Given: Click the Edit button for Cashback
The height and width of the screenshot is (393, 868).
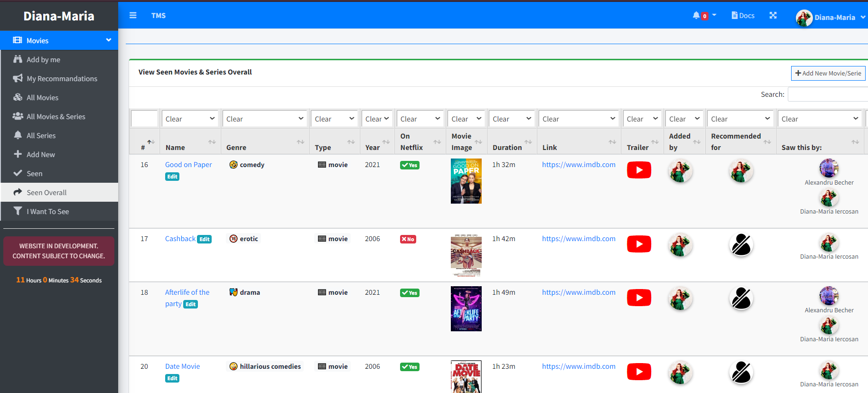Looking at the screenshot, I should click(205, 239).
